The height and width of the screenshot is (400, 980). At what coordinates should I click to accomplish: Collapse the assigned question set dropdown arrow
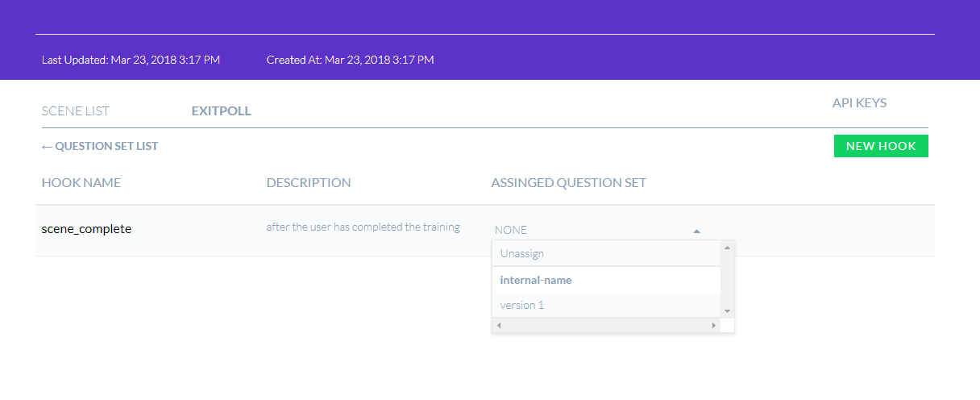pos(696,231)
